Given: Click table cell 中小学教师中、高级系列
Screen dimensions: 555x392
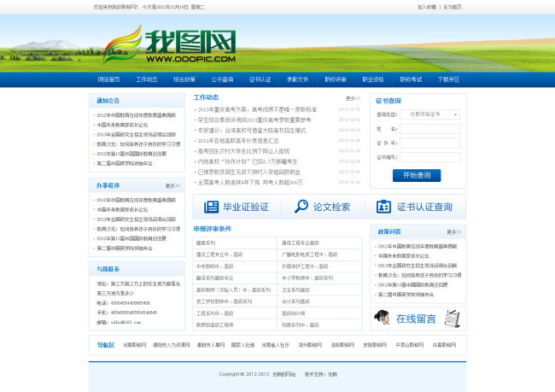Looking at the screenshot, I should pos(319,278).
